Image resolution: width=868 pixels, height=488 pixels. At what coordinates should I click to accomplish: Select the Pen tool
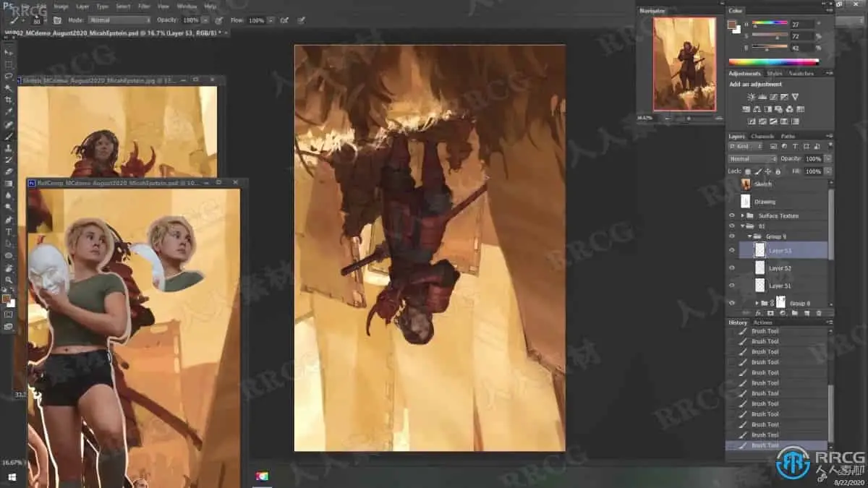pos(9,220)
